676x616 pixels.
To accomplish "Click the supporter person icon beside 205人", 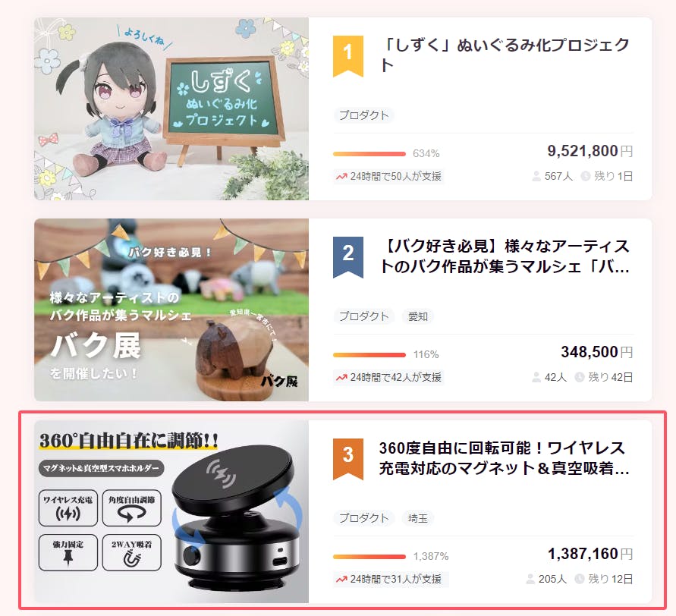I will (530, 579).
